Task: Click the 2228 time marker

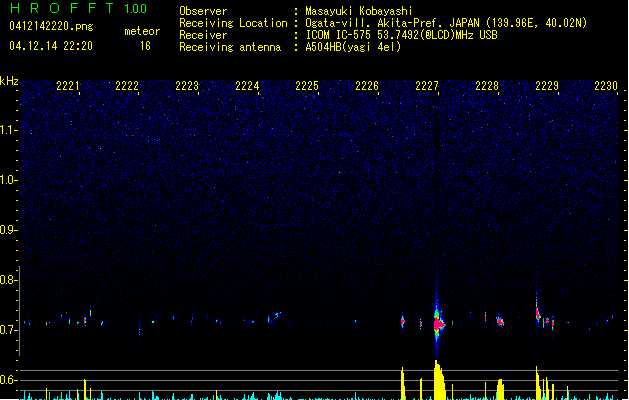Action: [487, 86]
